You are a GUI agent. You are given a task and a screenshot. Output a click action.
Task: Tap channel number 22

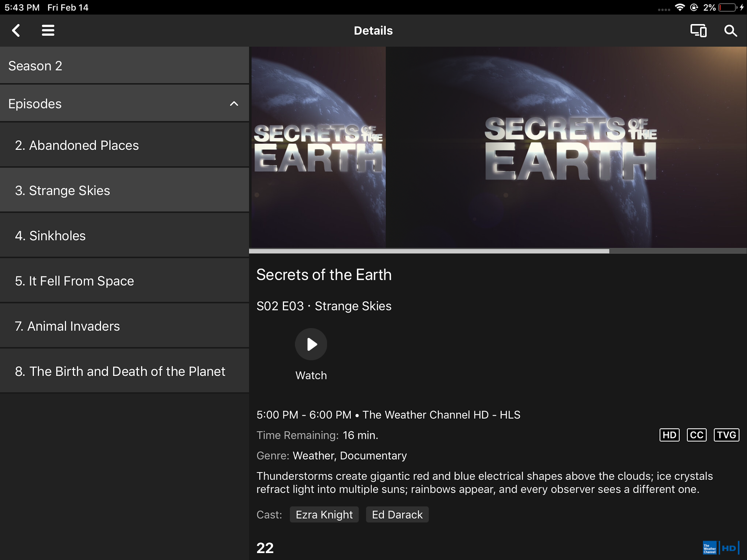265,548
